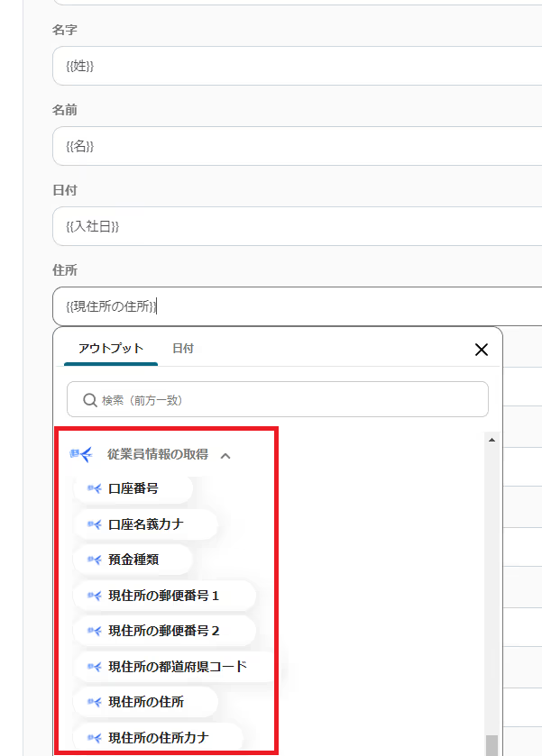Insert the 口座番号 output chip

(x=133, y=489)
